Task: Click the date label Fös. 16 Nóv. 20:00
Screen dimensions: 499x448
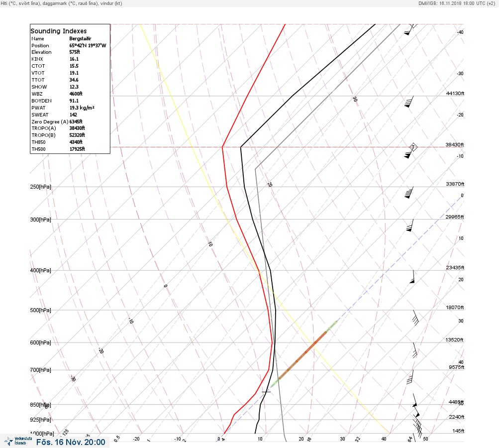Action: click(x=71, y=442)
